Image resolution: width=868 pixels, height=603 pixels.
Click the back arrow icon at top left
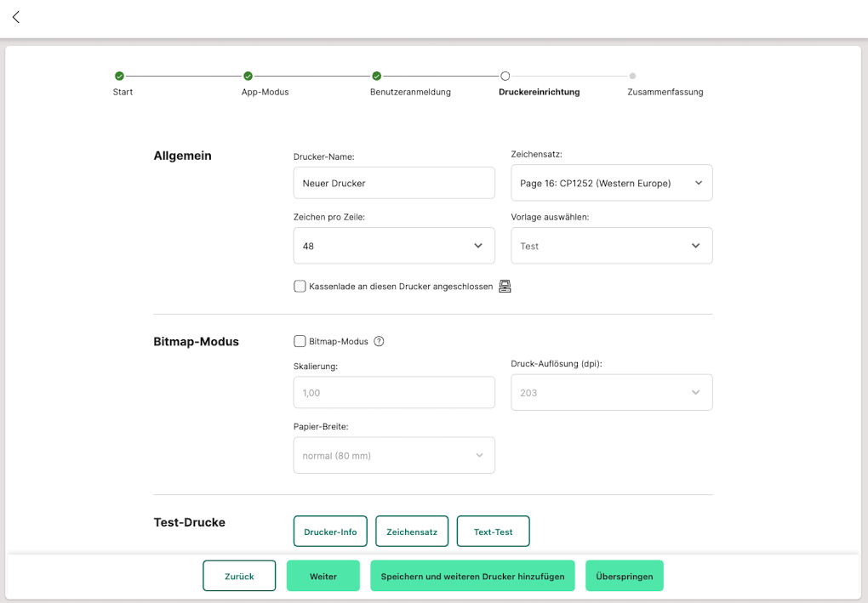click(16, 17)
